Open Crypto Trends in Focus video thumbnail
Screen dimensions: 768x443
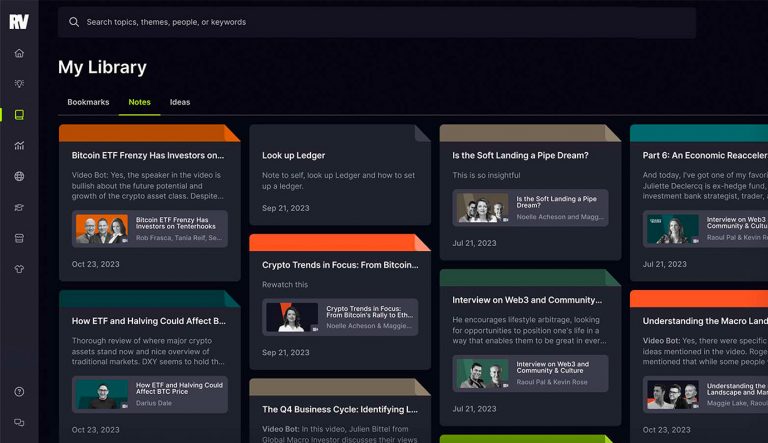[291, 317]
